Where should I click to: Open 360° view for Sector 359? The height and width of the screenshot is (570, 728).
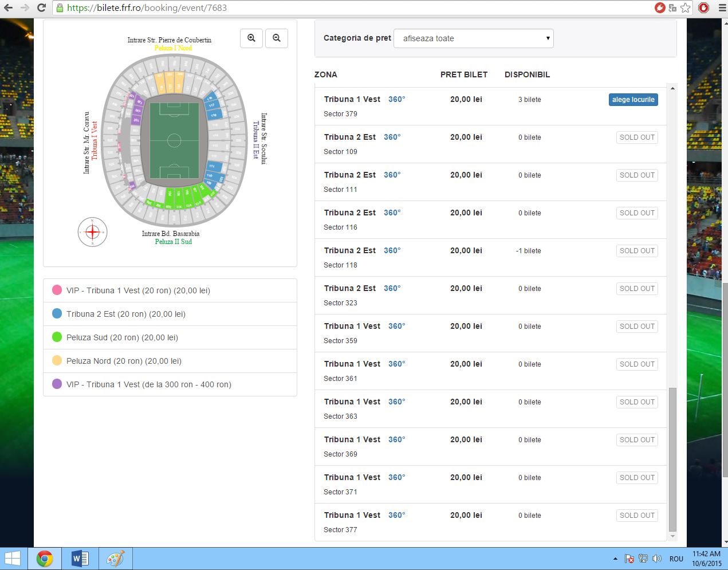[397, 326]
